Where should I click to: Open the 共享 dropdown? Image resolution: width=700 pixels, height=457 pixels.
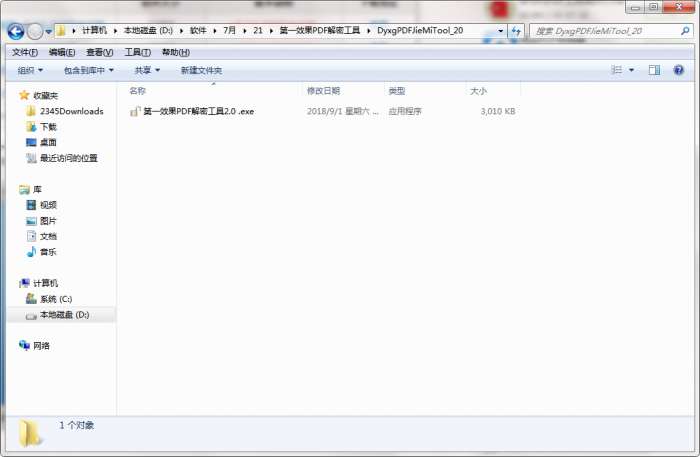coord(147,70)
